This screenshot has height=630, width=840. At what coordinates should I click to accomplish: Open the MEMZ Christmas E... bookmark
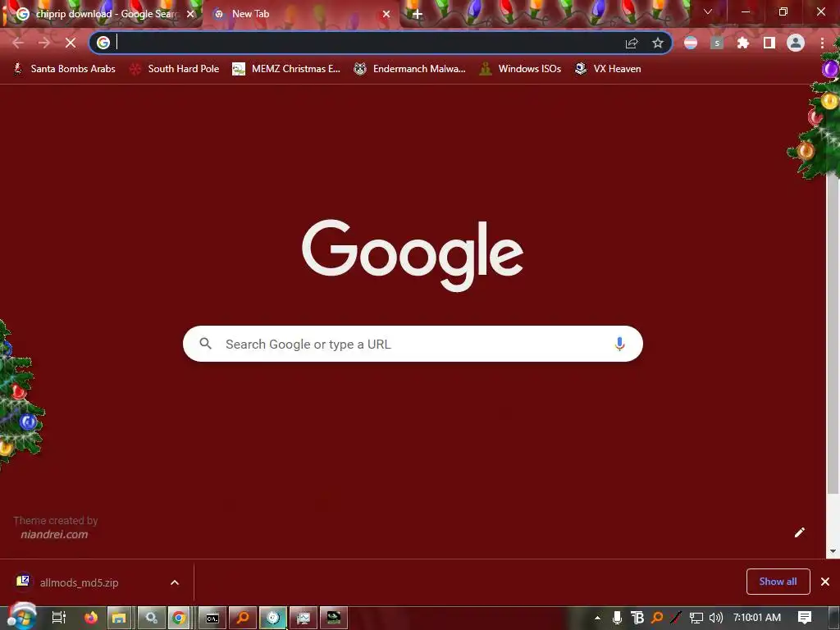(x=286, y=69)
